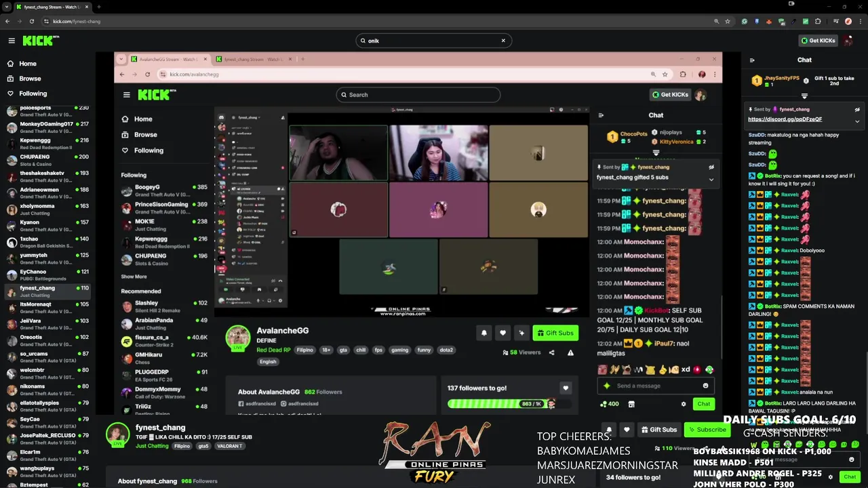Open Slashley in inner Recommended list
Image resolution: width=868 pixels, height=488 pixels.
tap(164, 307)
